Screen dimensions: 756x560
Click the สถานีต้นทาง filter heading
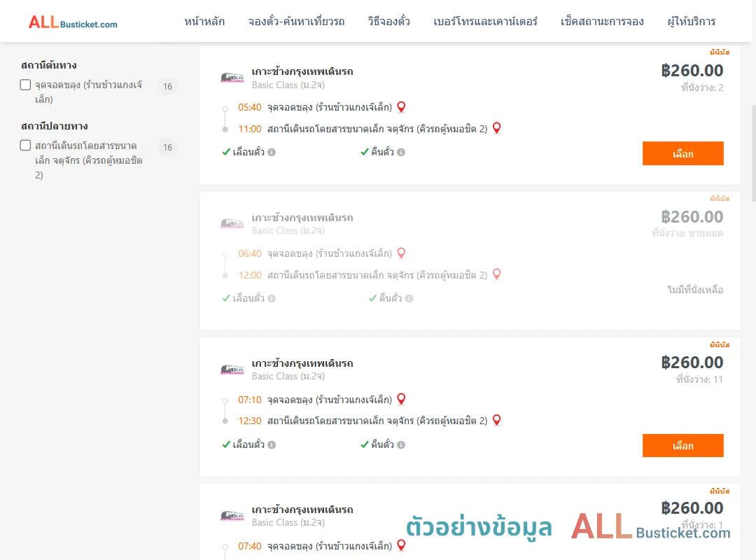tap(49, 65)
